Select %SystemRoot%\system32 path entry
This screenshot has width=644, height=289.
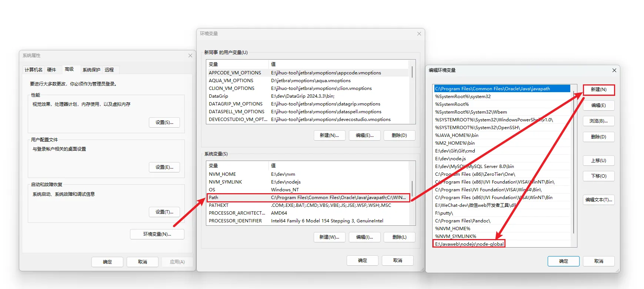(x=502, y=97)
